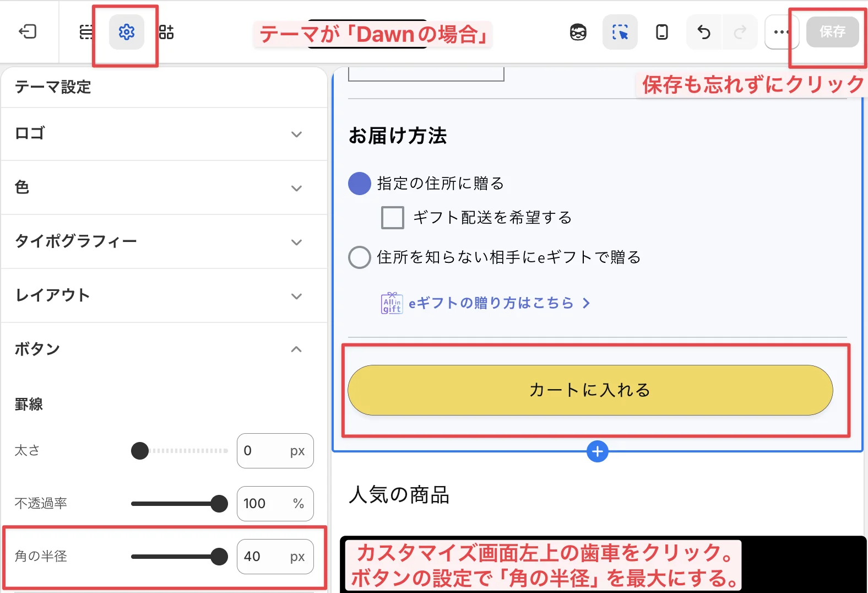Click the 罫線 subsection label
868x593 pixels.
(29, 405)
